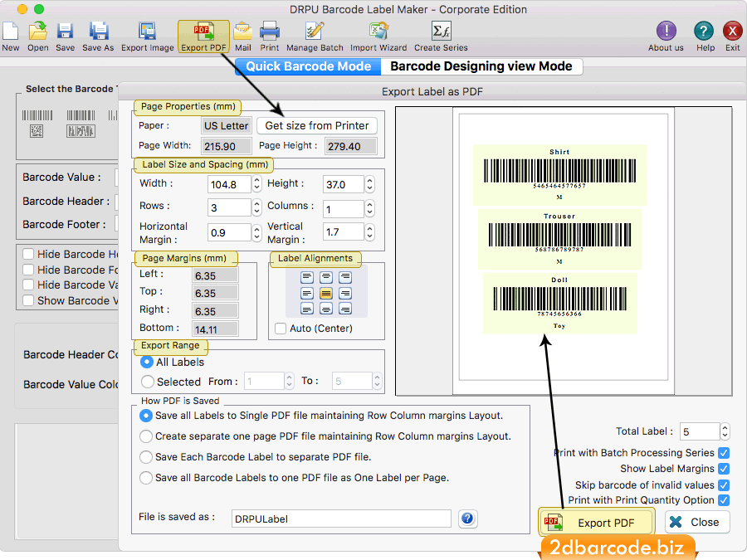
Task: Select Save Each Barcode Label to separate PDF
Action: 146,457
